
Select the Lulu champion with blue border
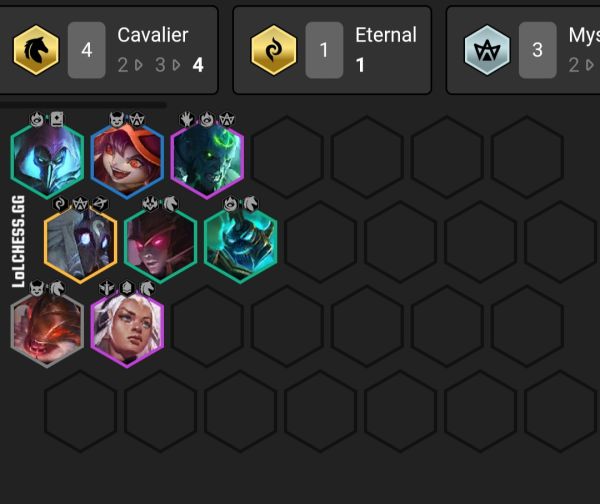tap(127, 159)
